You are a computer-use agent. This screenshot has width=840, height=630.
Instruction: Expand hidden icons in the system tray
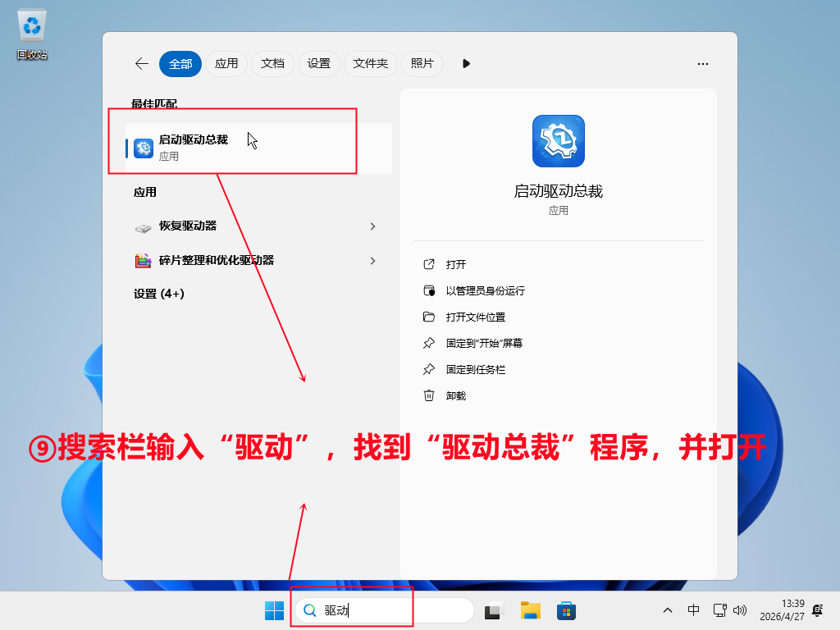668,610
